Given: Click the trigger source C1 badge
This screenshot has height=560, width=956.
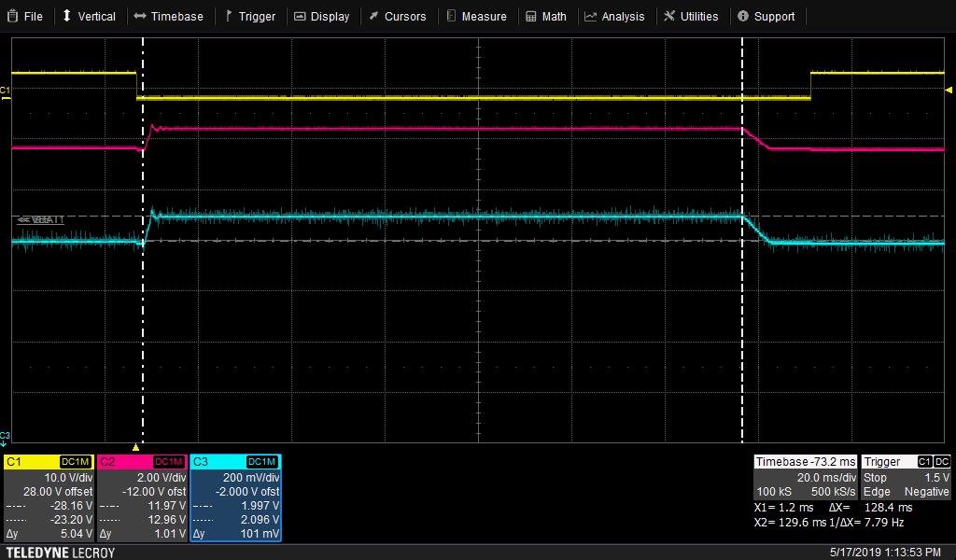Looking at the screenshot, I should (x=925, y=462).
